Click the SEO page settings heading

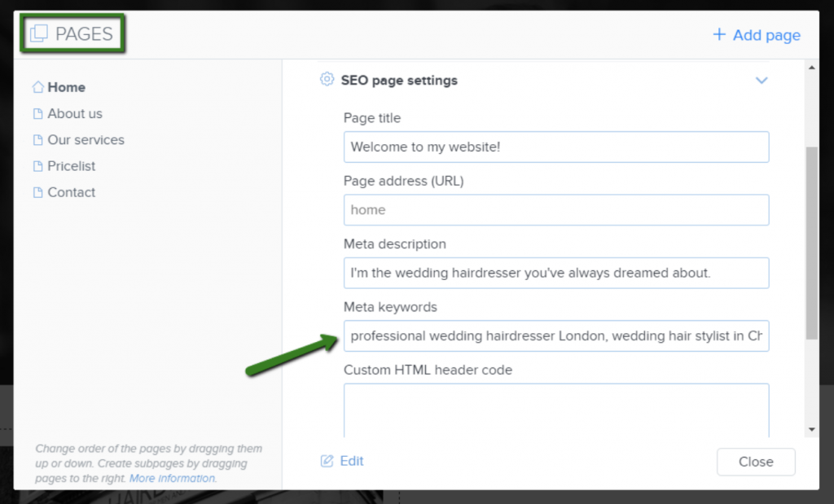399,81
